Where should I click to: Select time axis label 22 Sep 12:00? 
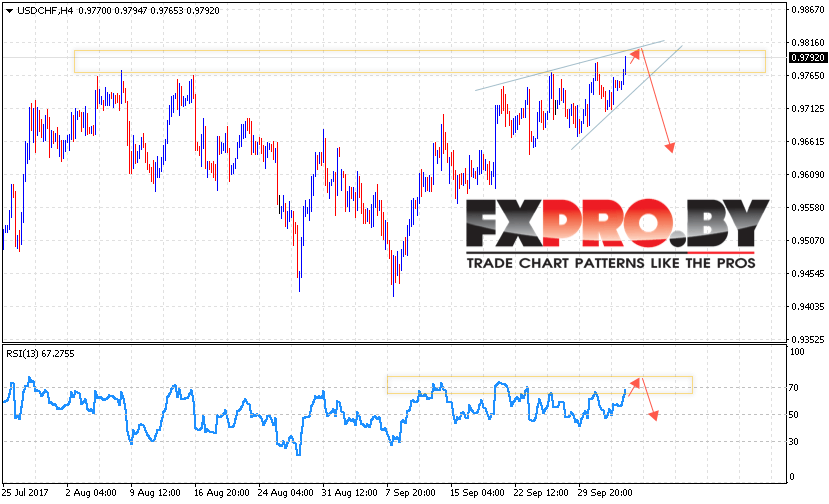click(x=541, y=492)
